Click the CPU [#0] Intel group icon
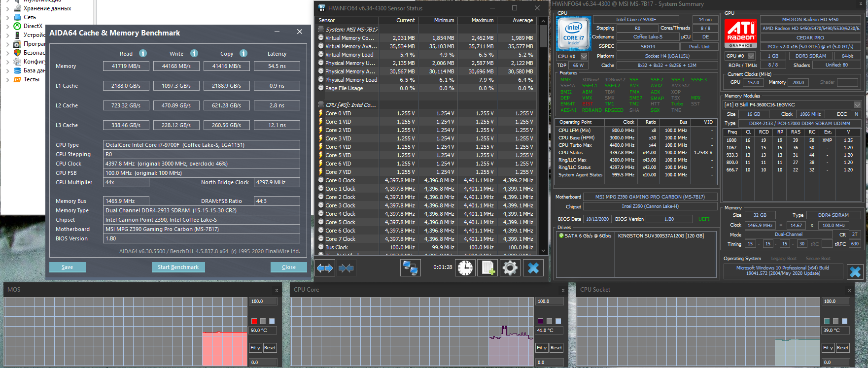This screenshot has width=868, height=368. click(x=321, y=105)
